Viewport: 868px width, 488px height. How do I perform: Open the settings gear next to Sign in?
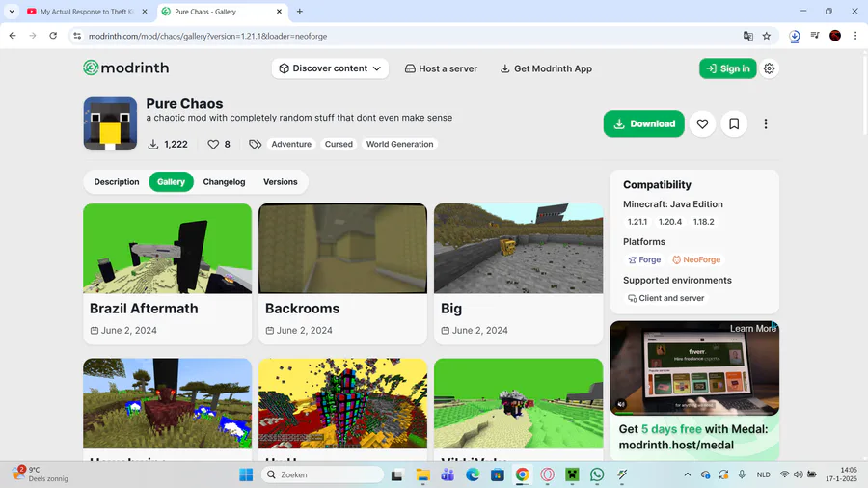coord(769,68)
